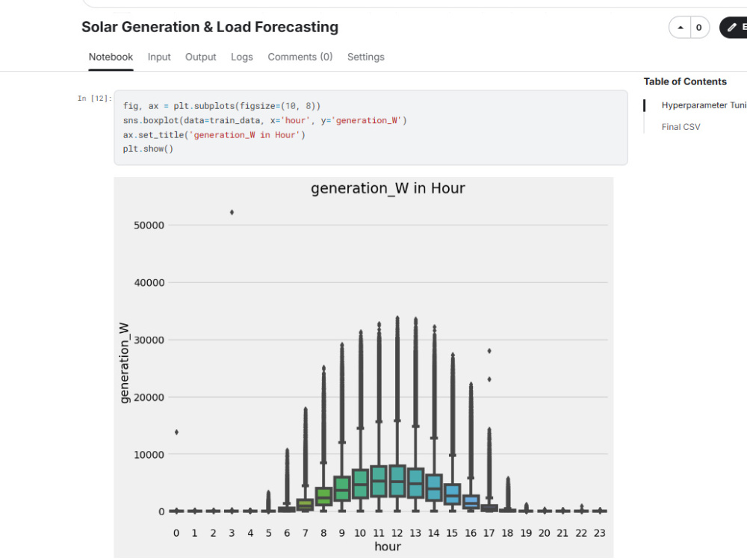This screenshot has height=560, width=747.
Task: Click the In [12] cell label
Action: click(94, 99)
